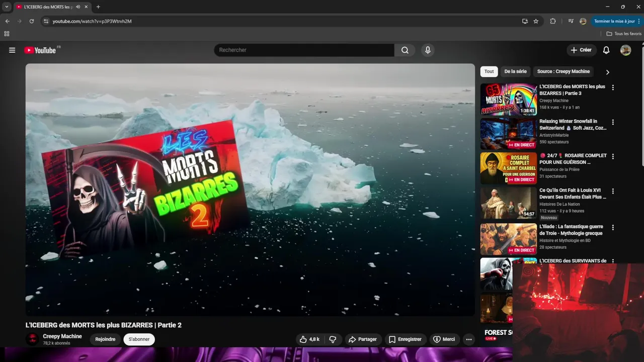644x362 pixels.
Task: Close the YouTube browser tab
Action: (x=86, y=7)
